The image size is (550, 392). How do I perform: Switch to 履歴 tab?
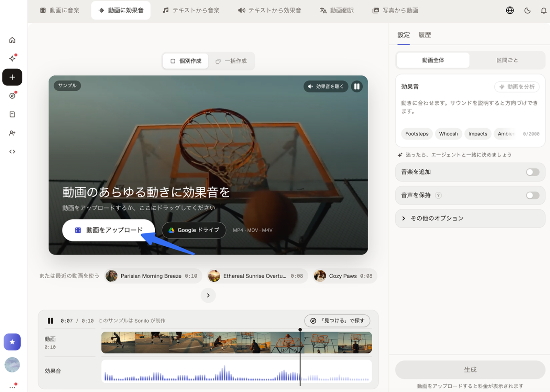point(425,35)
